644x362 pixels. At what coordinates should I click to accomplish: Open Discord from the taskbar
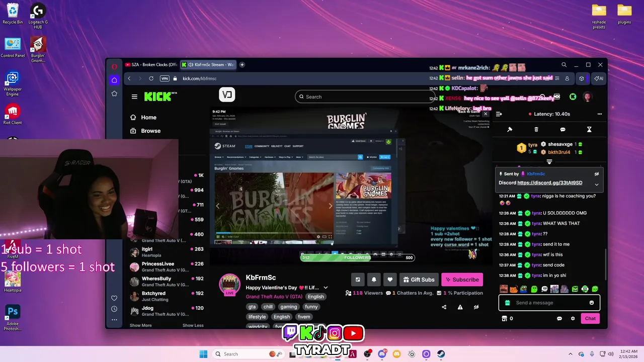(382, 354)
